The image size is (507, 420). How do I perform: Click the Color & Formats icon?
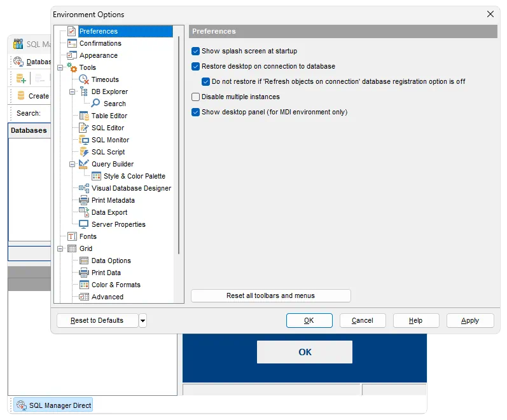tap(84, 285)
